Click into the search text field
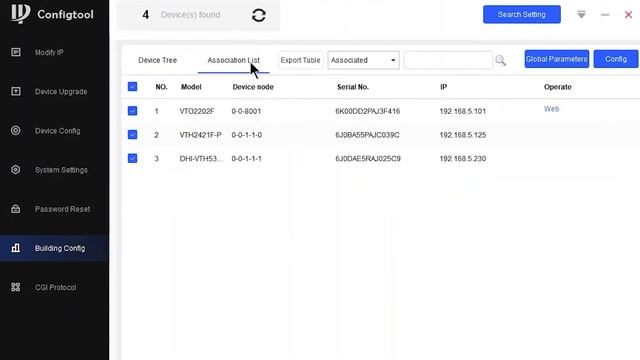 (448, 60)
